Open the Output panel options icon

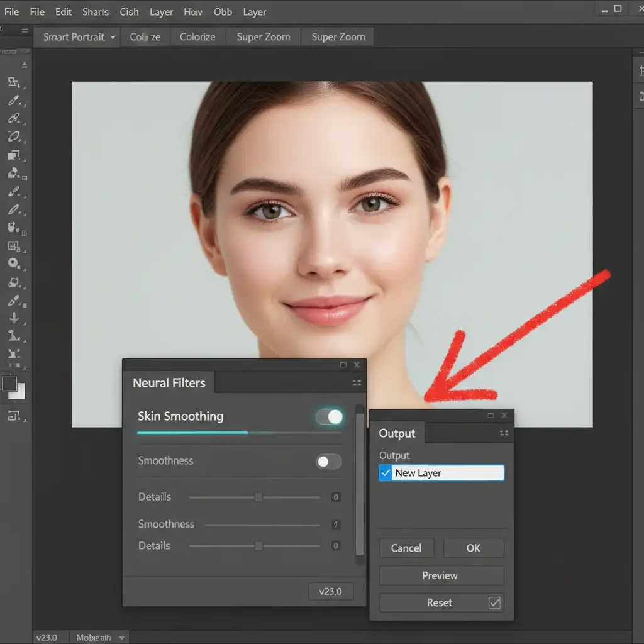pyautogui.click(x=504, y=433)
